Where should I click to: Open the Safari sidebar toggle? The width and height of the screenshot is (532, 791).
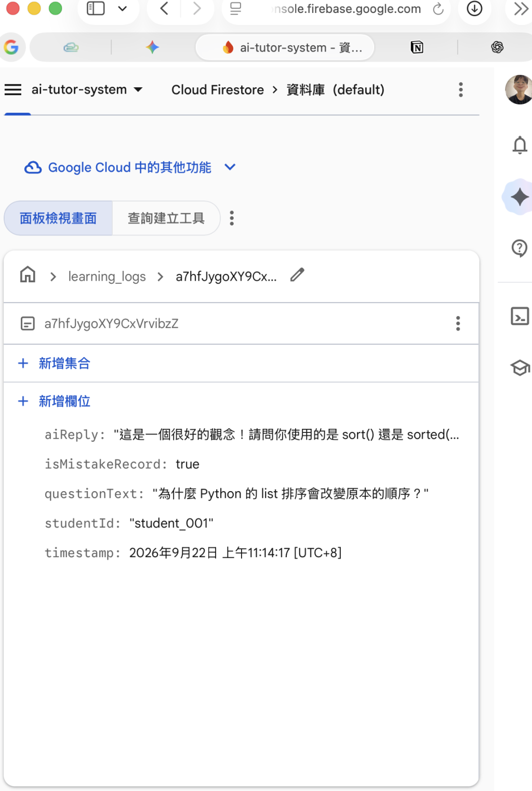point(96,9)
